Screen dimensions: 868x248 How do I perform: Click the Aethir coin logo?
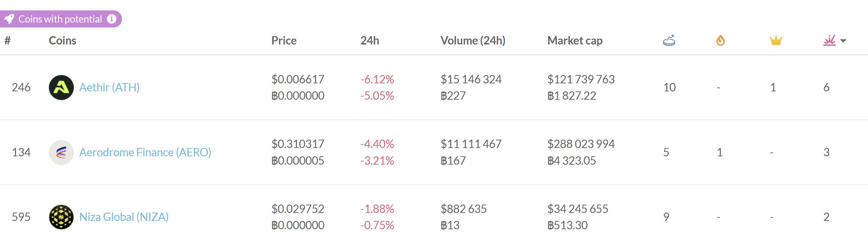tap(61, 87)
